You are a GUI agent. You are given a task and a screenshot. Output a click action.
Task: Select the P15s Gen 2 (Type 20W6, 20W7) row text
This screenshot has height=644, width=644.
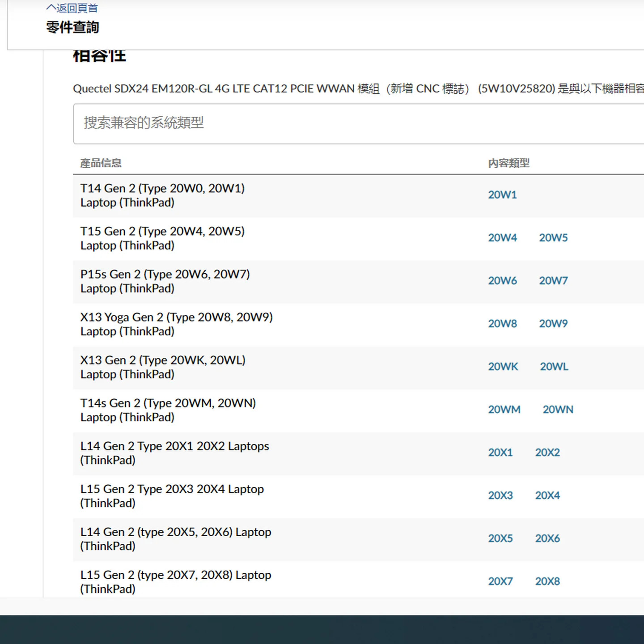tap(165, 281)
